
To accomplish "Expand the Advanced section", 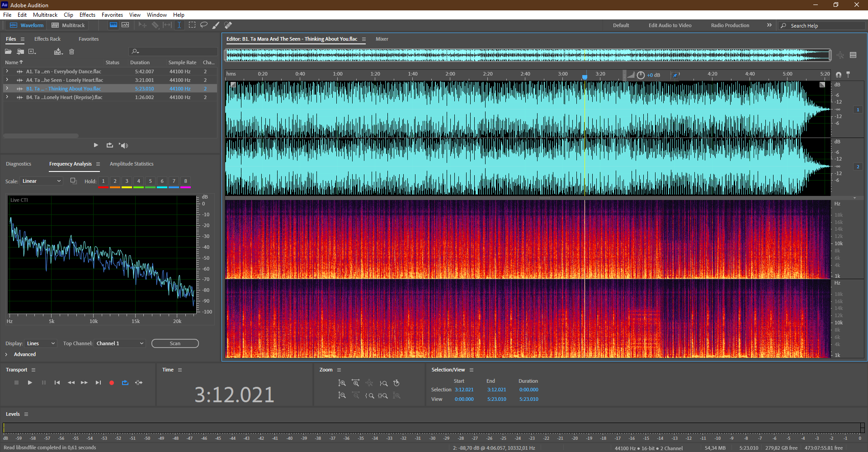I will (6, 354).
